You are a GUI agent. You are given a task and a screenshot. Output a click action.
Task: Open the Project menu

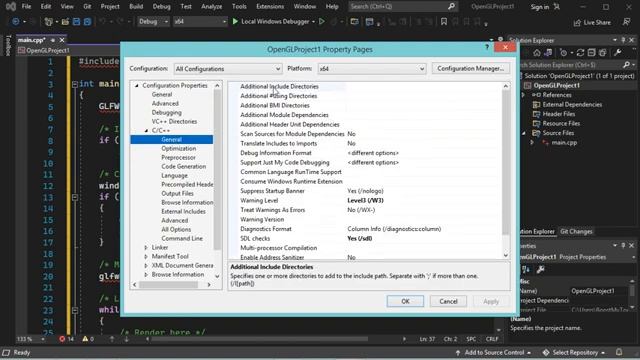click(x=110, y=7)
